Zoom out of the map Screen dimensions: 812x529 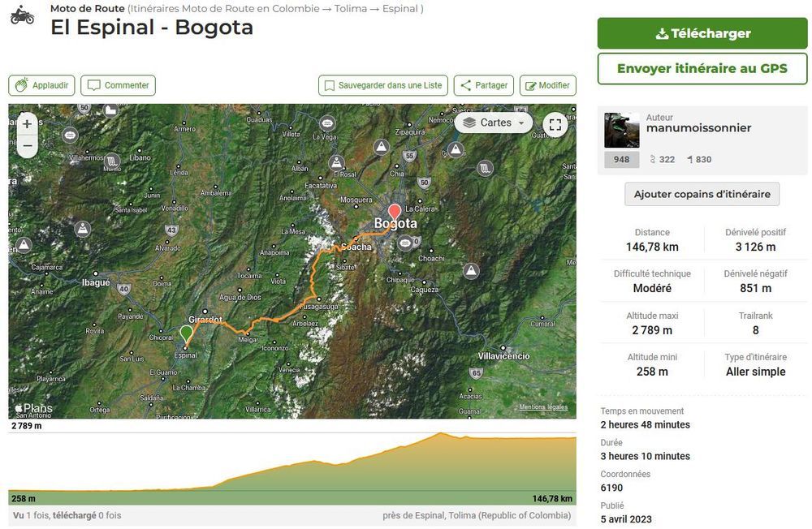[x=27, y=146]
